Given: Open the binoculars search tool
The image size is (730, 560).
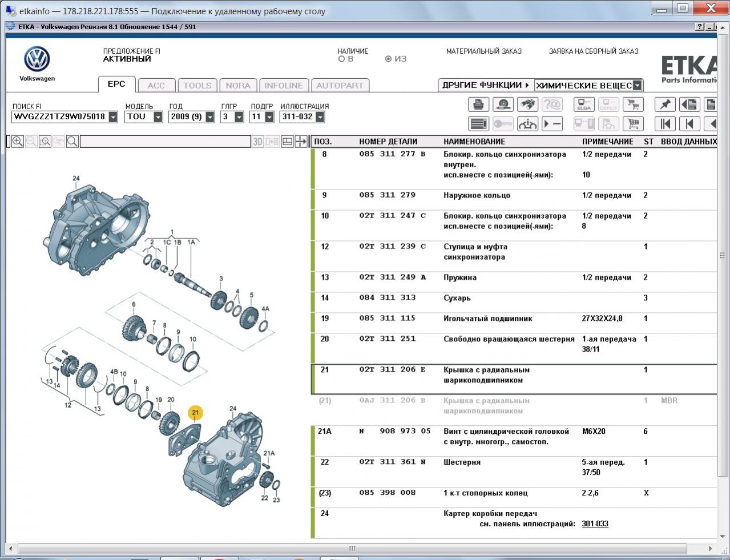Looking at the screenshot, I should pos(527,104).
